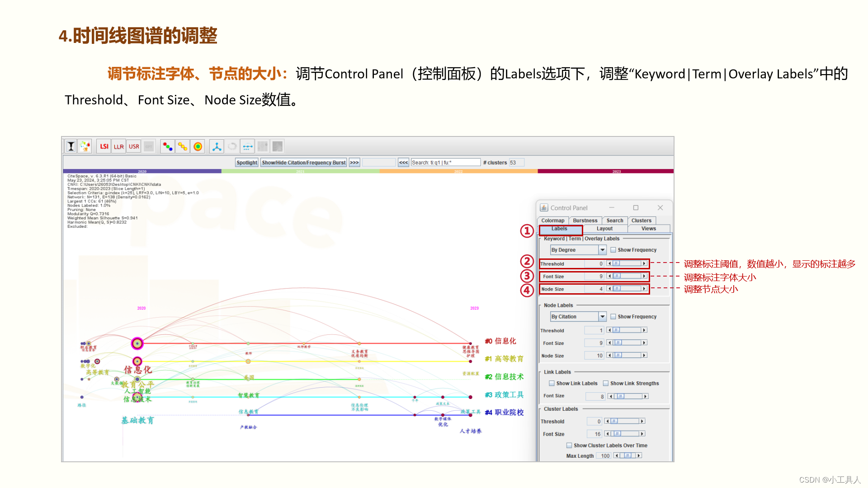This screenshot has height=488, width=868.
Task: Click the text cursor tool icon
Action: (x=71, y=146)
